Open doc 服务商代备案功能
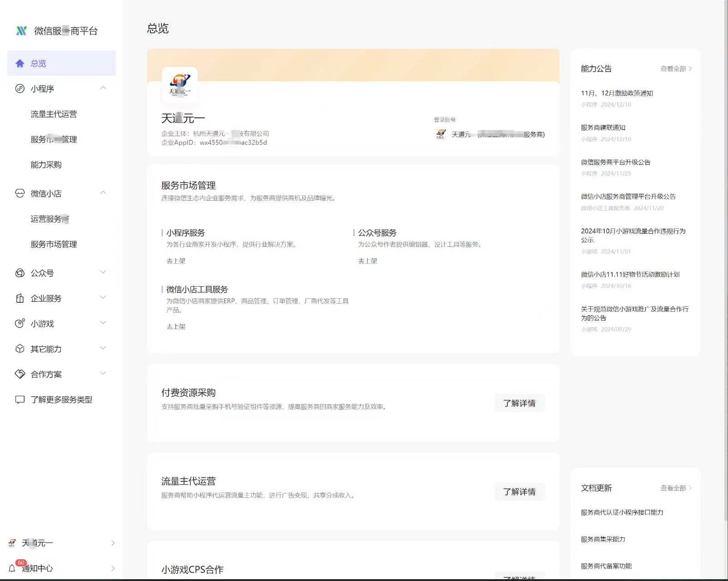The height and width of the screenshot is (581, 728). click(x=606, y=566)
